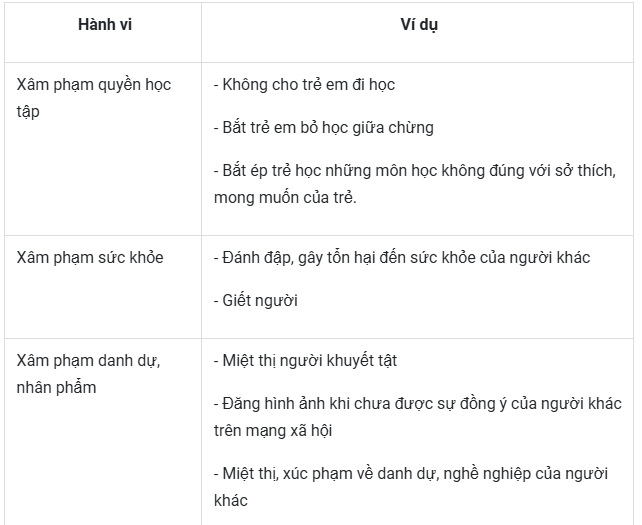Click the 'Đánh đập, gây tổn hại' line
Image resolution: width=642 pixels, height=525 pixels.
(x=402, y=258)
